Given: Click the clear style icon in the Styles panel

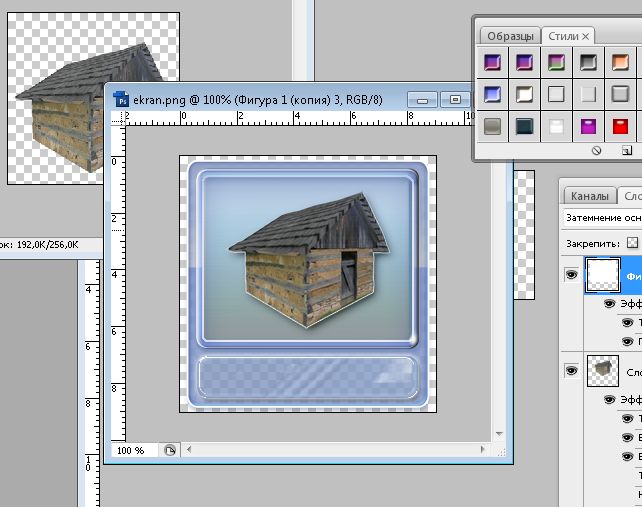Looking at the screenshot, I should click(x=596, y=150).
